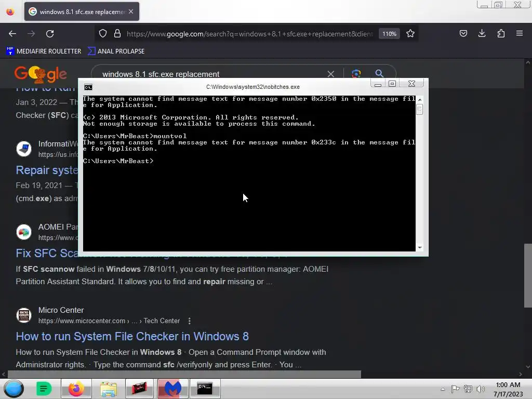
Task: Click the Informati... result favicon
Action: 24,149
